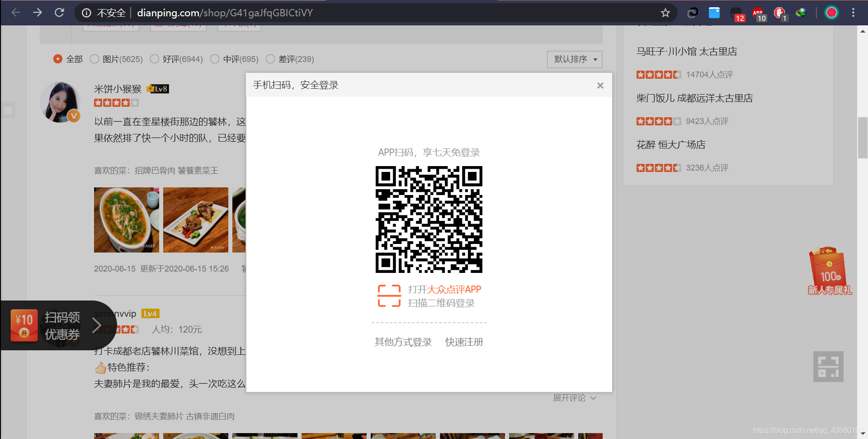Image resolution: width=868 pixels, height=439 pixels.
Task: Open the site security info icon
Action: [x=86, y=13]
